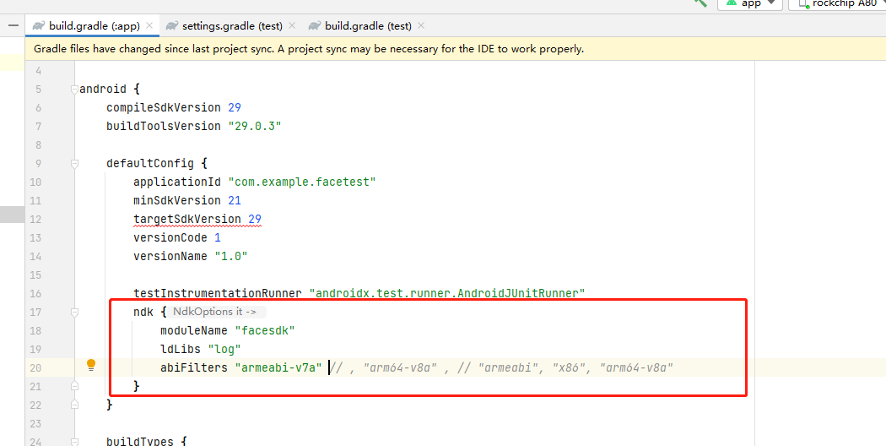Click ldLibs "log" line
The height and width of the screenshot is (447, 887).
(x=201, y=349)
